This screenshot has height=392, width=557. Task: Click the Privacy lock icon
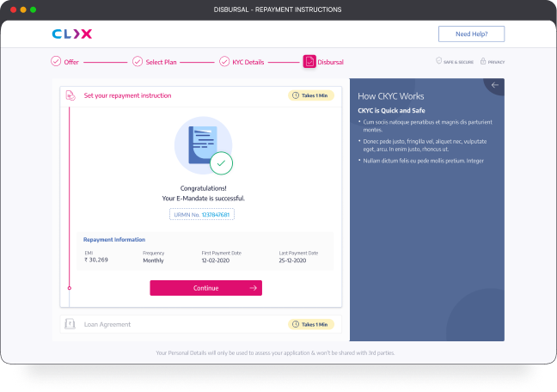click(483, 62)
